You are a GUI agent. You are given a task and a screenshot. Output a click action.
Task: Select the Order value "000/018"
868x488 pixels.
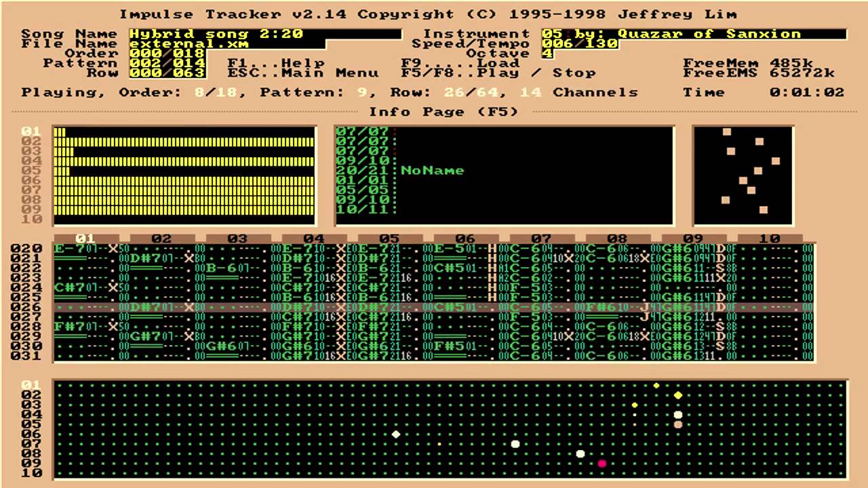click(x=167, y=54)
